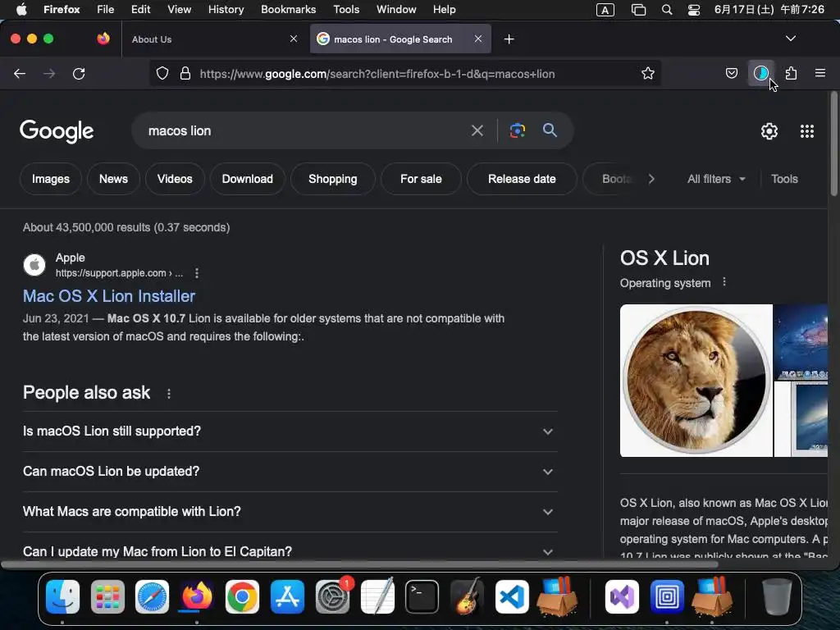Open the list all tabs chevron
840x630 pixels.
coord(790,39)
